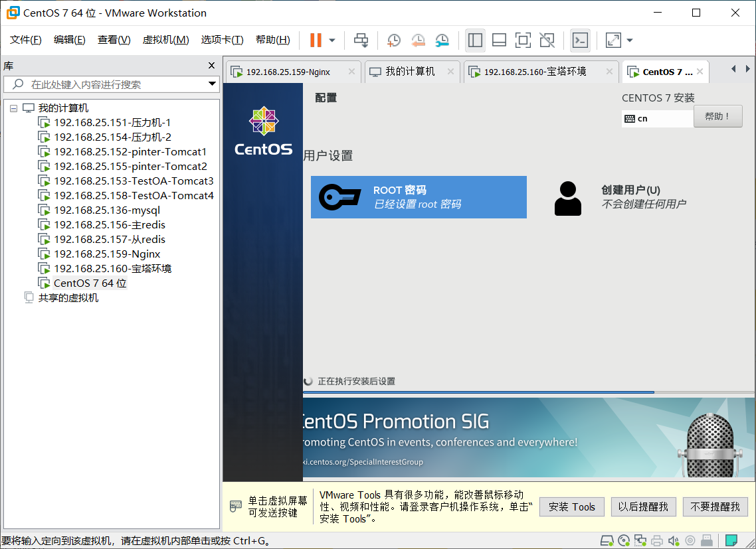Switch to the 192.168.25.160-宝塔环境 tab
756x549 pixels.
[x=535, y=72]
